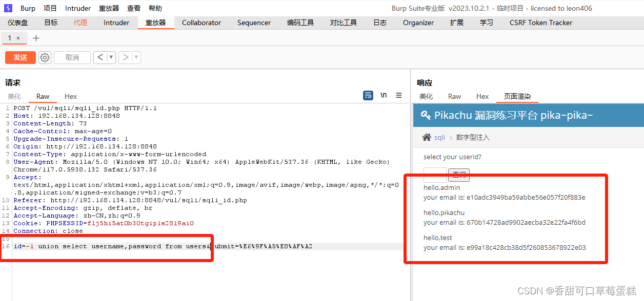Viewport: 644px width, 301px height.
Task: Click the Burp Suite lightning logo icon
Action: click(8, 8)
